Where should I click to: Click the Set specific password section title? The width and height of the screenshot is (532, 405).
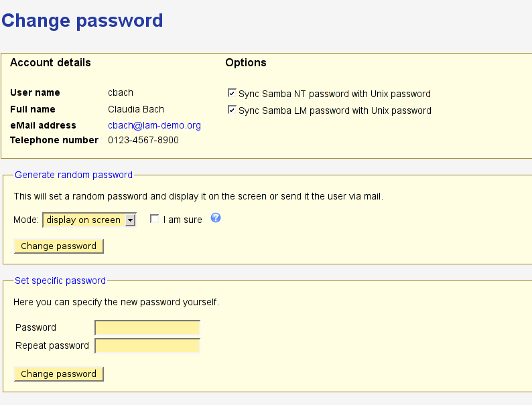coord(60,280)
